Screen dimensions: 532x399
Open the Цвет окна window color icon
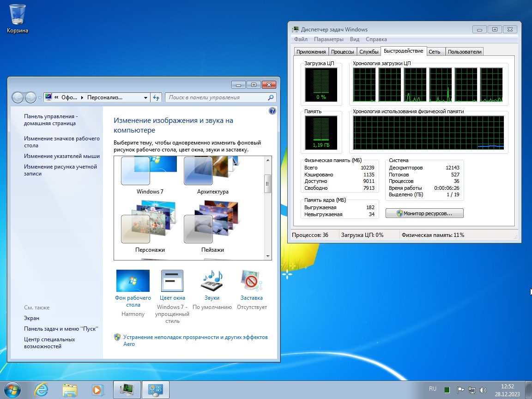click(172, 281)
